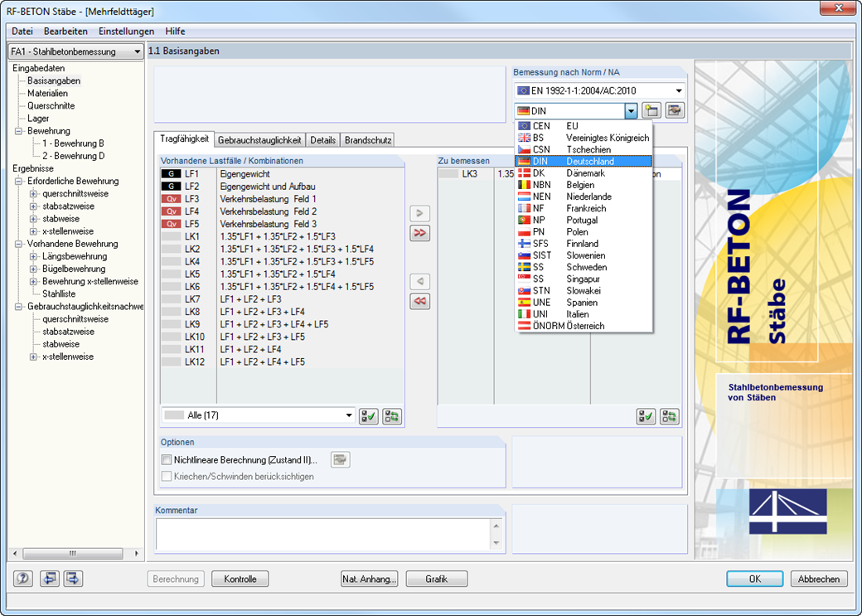
Task: Click the DIN national annex dropdown arrow
Action: (631, 111)
